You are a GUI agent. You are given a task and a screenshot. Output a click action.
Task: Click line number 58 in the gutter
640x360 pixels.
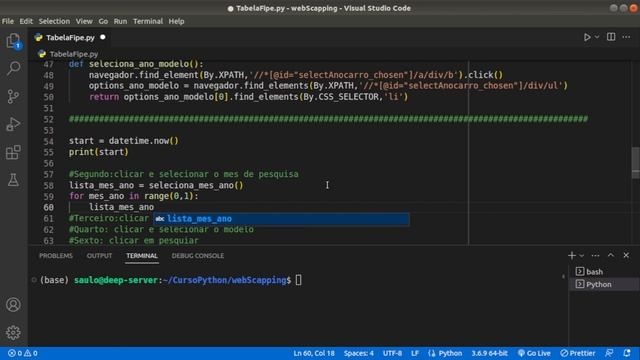(48, 186)
